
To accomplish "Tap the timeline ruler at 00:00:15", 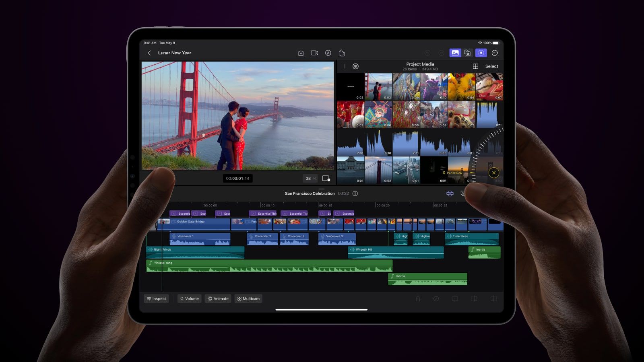I will [x=325, y=205].
